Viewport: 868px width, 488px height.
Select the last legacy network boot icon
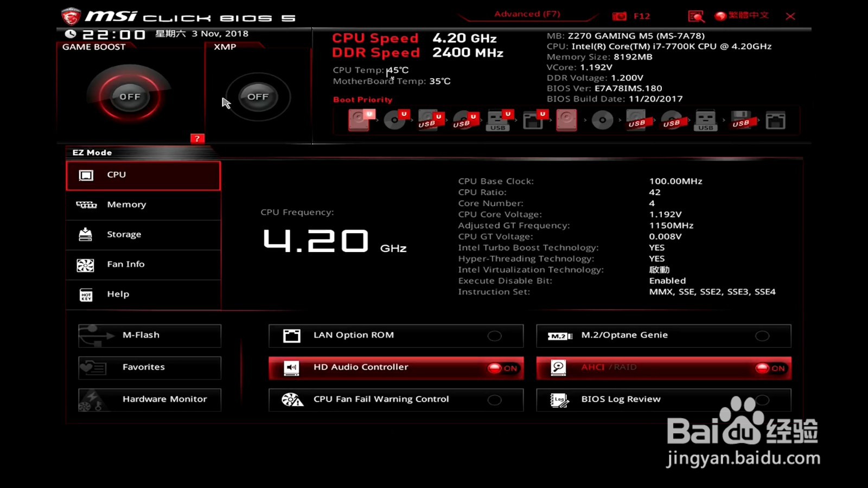pyautogui.click(x=775, y=120)
